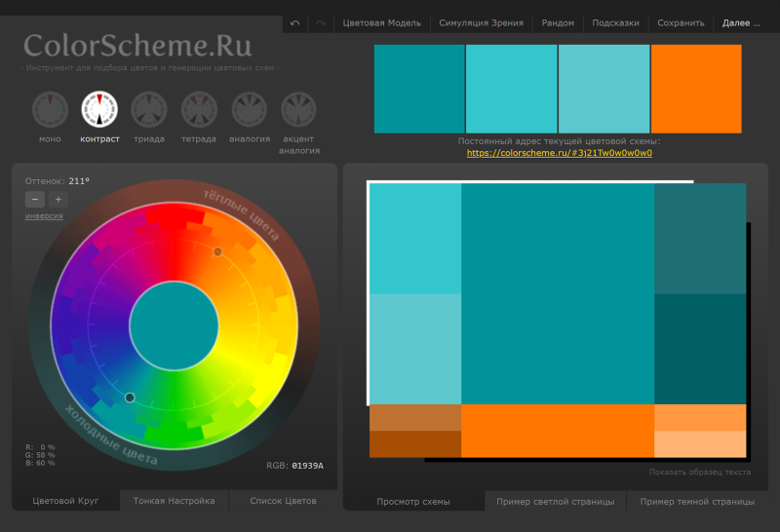Switch to the Список Цветов tab

tap(283, 501)
